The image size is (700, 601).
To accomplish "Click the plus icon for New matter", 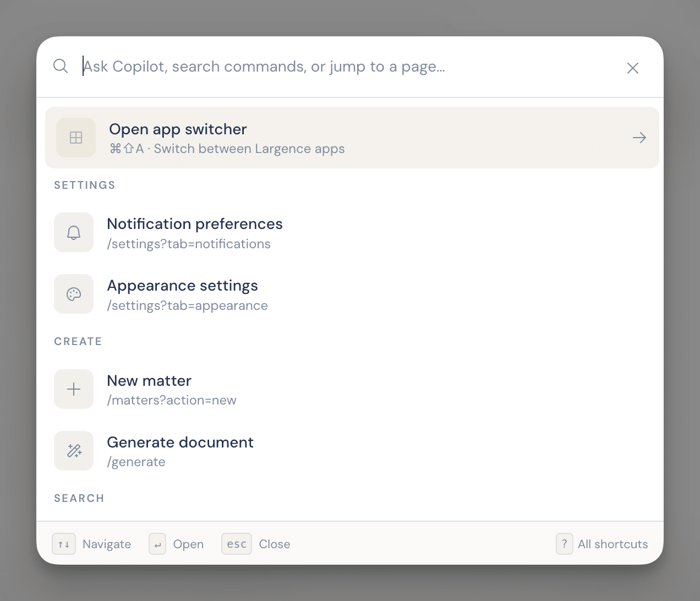I will pos(74,389).
